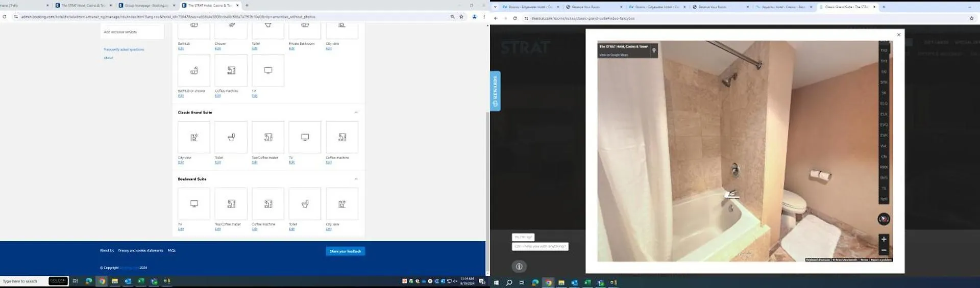Collapse the Boulevard Suite section

tap(356, 179)
